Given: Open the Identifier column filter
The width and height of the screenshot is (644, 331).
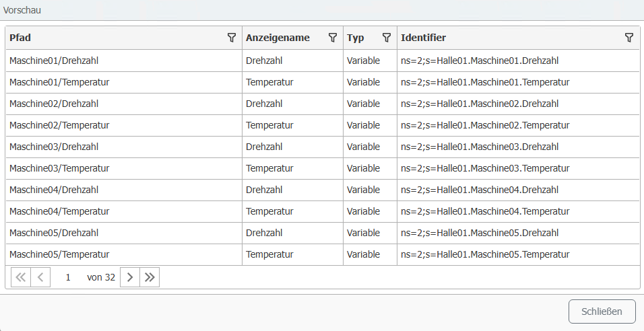Looking at the screenshot, I should tap(629, 38).
